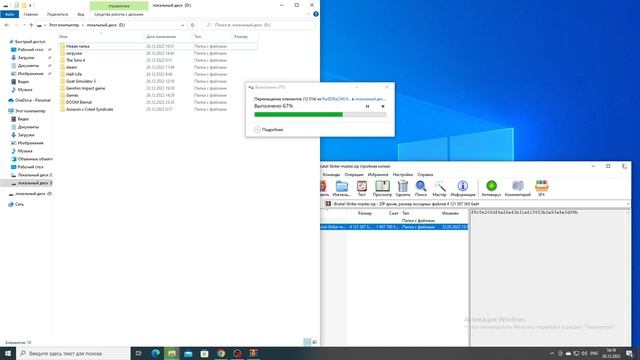Go back in Explorer navigation
This screenshot has width=640, height=360.
(x=7, y=25)
